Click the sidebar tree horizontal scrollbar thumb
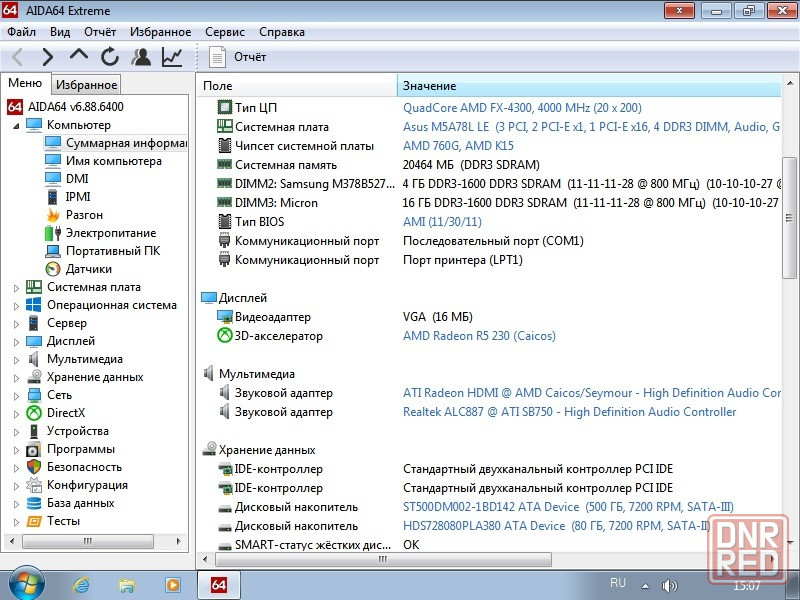The height and width of the screenshot is (600, 800). coord(88,541)
